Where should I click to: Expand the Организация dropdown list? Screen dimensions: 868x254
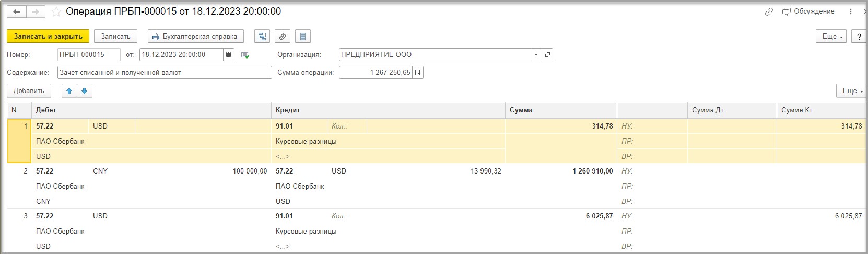click(536, 55)
